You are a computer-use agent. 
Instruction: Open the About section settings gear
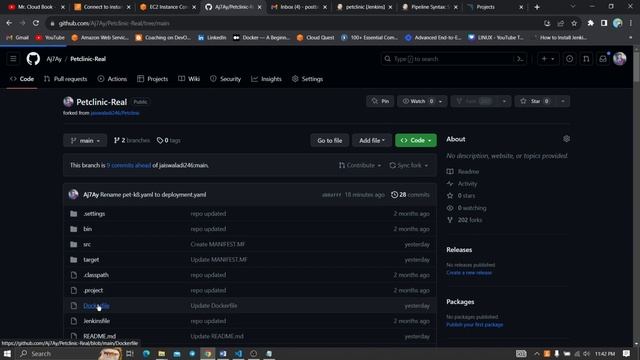566,139
